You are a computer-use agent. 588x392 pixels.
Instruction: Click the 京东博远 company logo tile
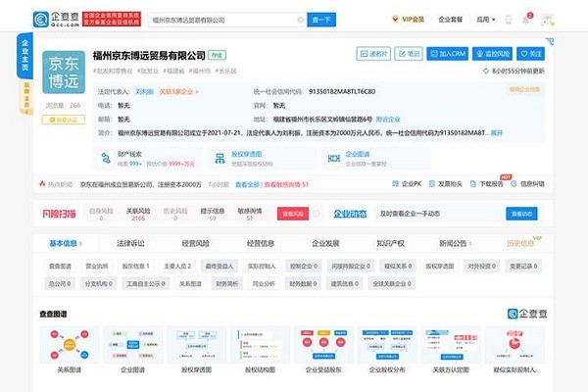click(64, 73)
